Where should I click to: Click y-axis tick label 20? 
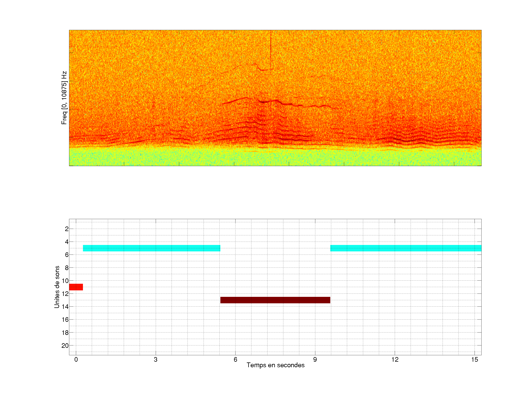pos(65,346)
